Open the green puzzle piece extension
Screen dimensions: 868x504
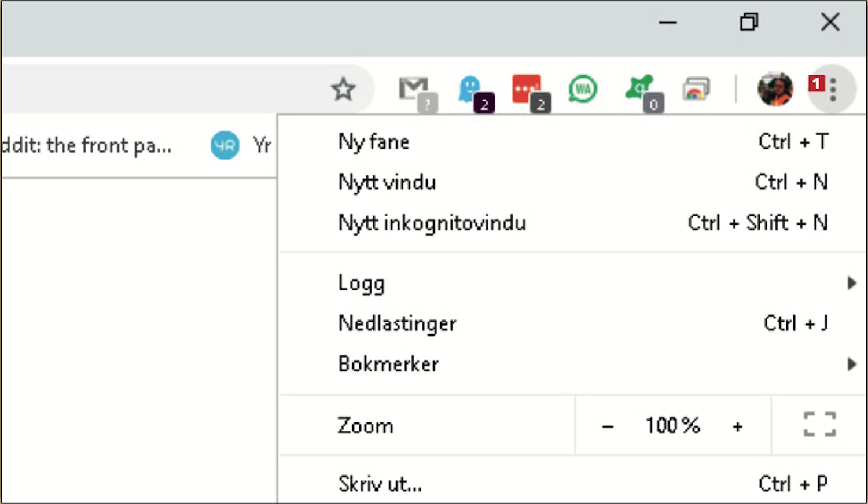[x=640, y=90]
